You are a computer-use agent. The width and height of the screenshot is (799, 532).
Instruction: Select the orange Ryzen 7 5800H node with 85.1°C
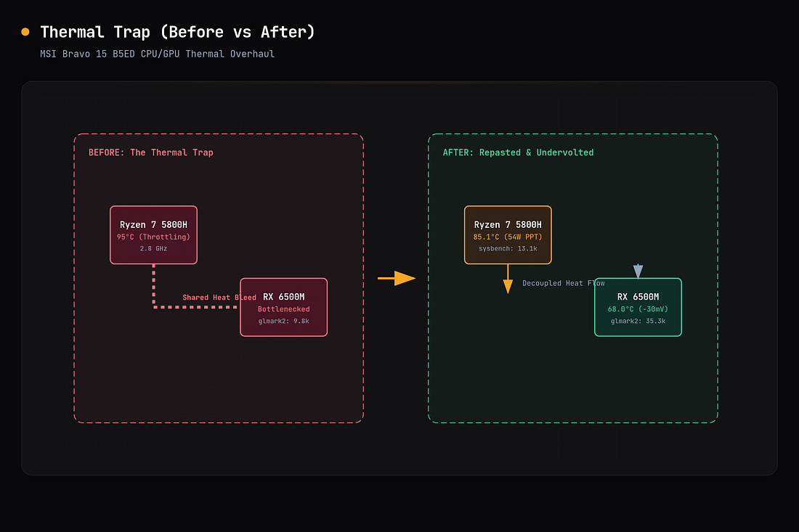(x=508, y=234)
